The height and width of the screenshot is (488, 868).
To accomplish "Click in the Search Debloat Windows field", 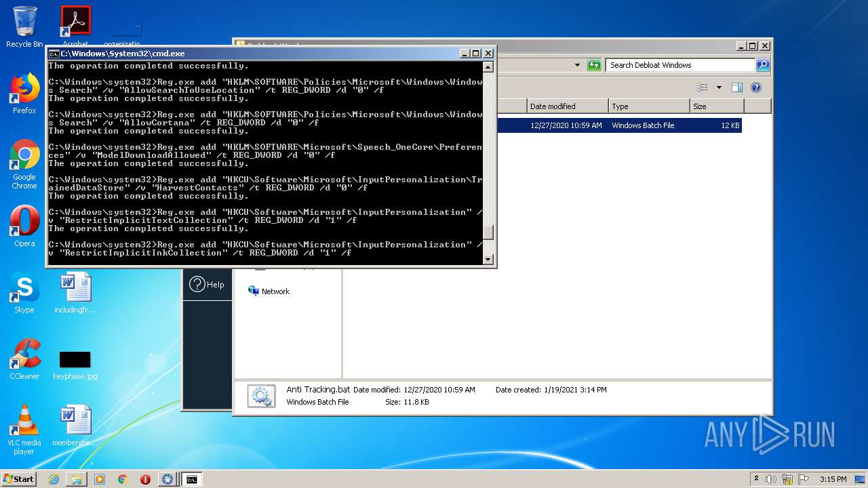I will [679, 65].
